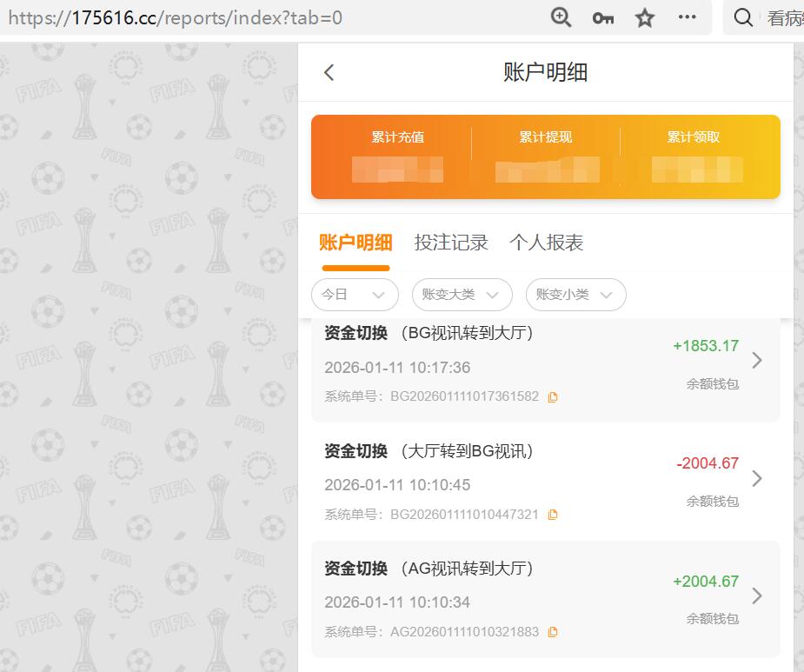Bookmark this page with the star icon

pos(644,17)
